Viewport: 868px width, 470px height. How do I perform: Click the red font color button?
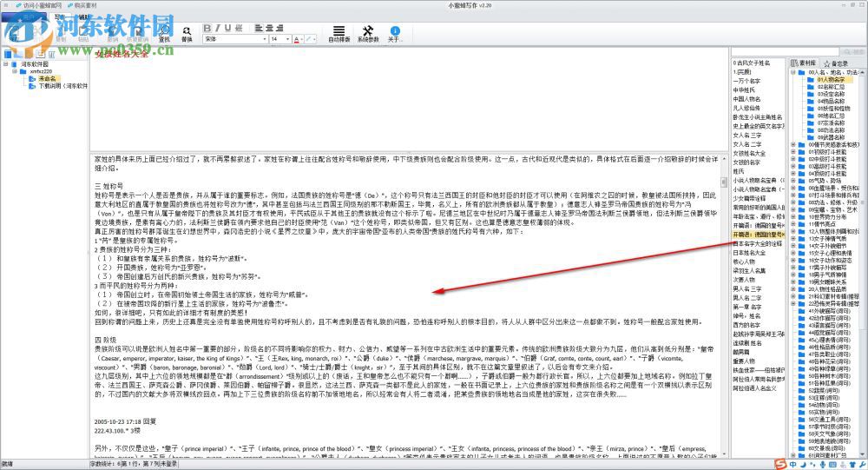[x=296, y=39]
